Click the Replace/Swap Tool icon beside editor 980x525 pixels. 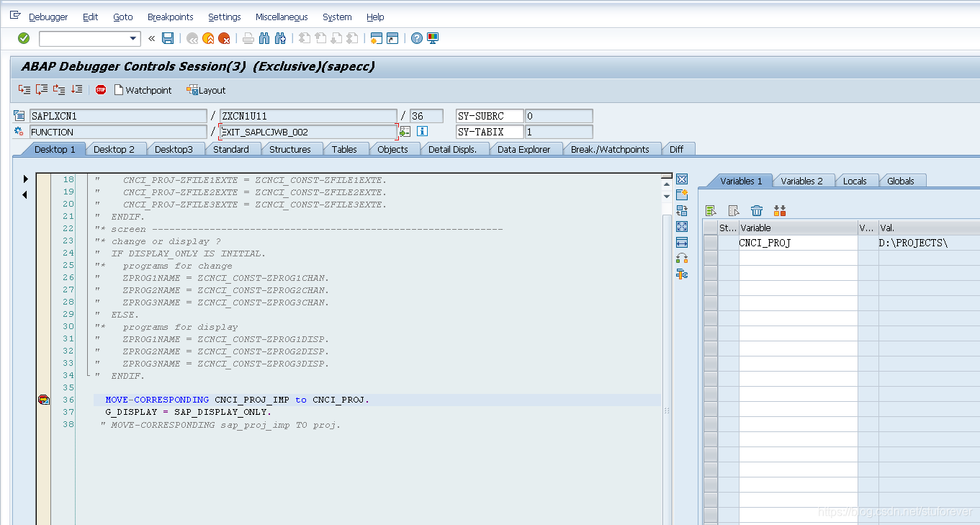(682, 211)
